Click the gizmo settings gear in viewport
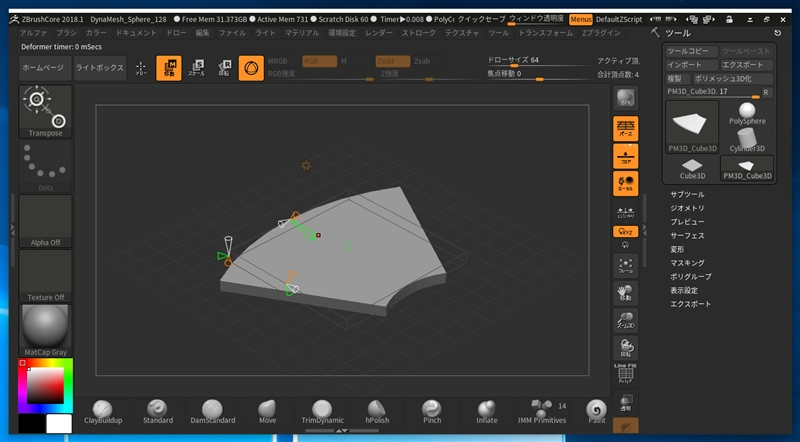The width and height of the screenshot is (800, 442). point(306,165)
